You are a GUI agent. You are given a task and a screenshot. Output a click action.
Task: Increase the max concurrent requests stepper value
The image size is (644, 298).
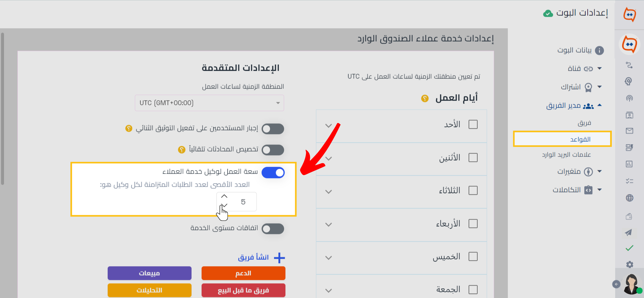coord(224,196)
